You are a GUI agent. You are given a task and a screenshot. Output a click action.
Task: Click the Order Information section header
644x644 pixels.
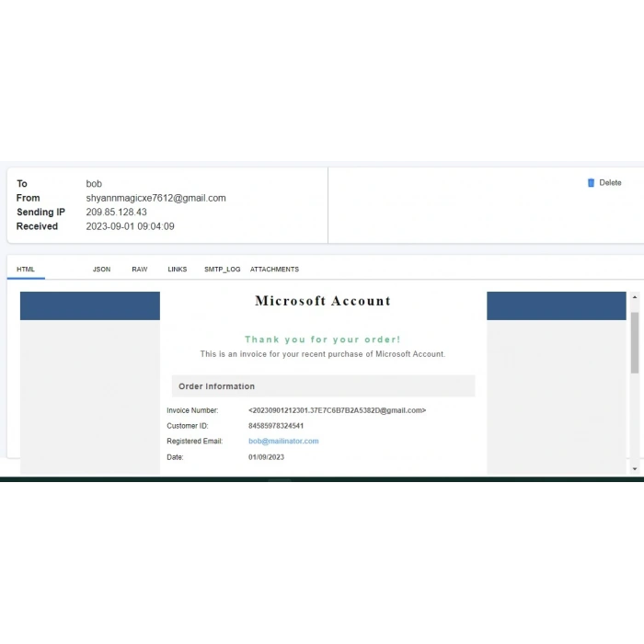[x=216, y=386]
